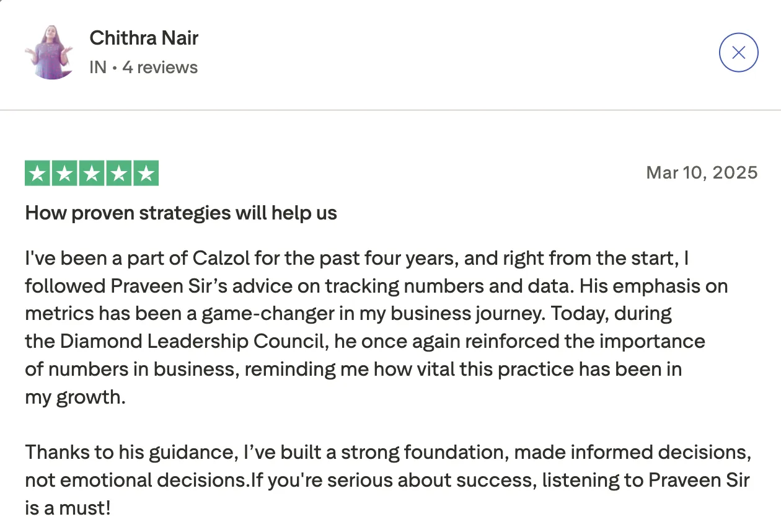781x532 pixels.
Task: Click the title "How proven strategies will help us"
Action: coord(181,213)
